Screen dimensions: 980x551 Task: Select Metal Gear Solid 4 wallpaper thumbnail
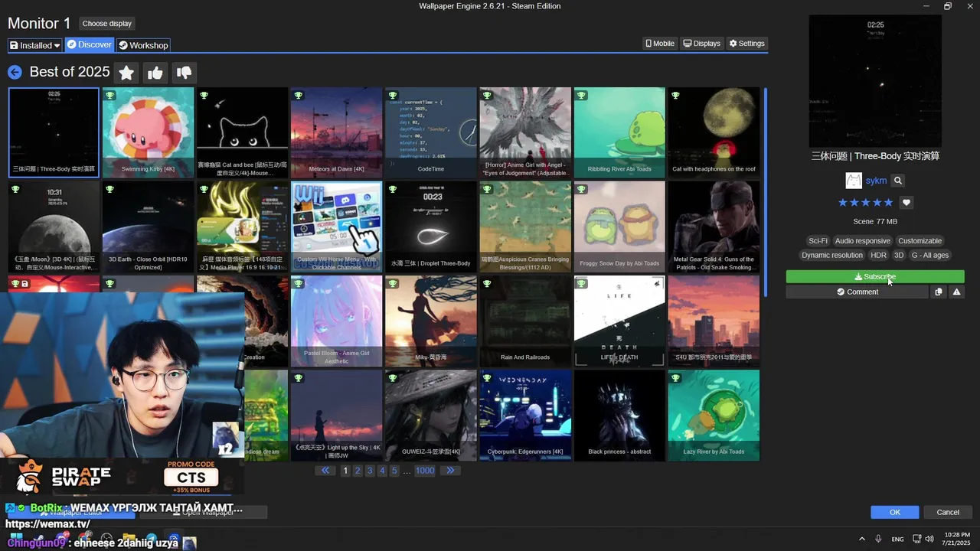714,227
